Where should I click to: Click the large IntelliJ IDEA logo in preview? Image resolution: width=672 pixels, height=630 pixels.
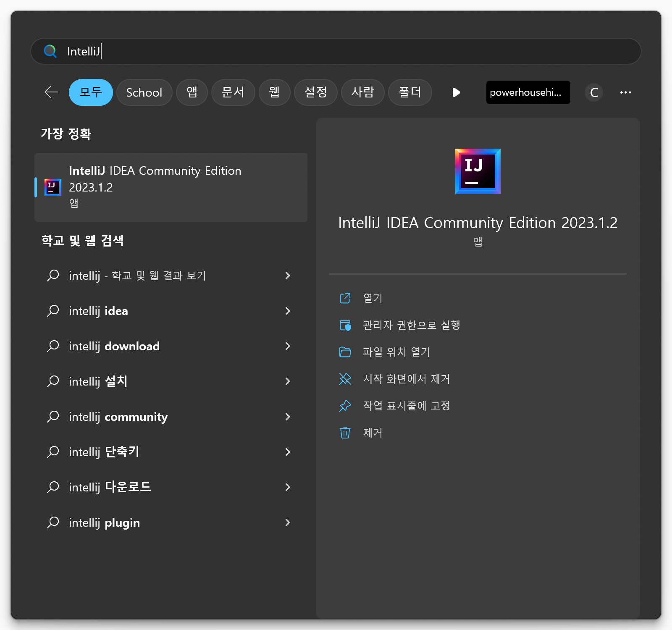(478, 171)
